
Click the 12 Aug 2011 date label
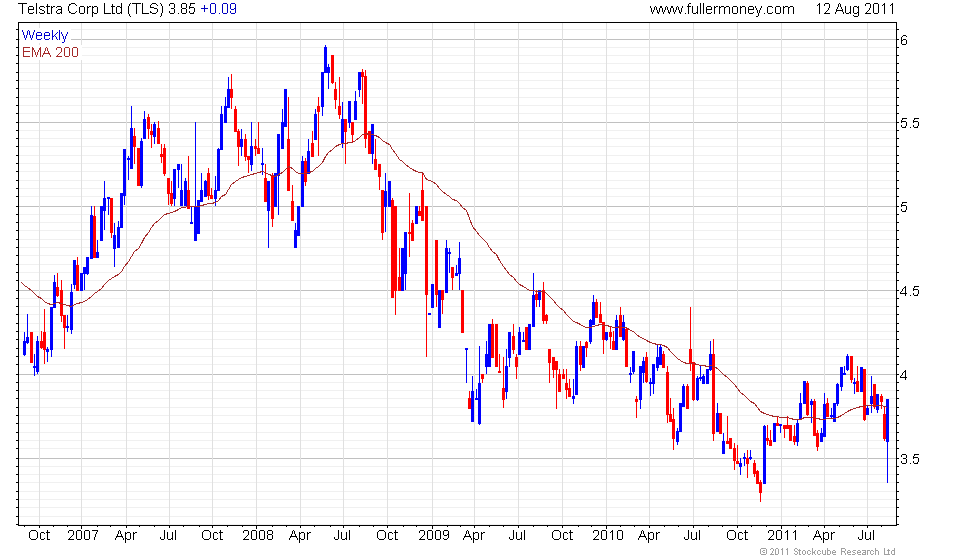[855, 9]
